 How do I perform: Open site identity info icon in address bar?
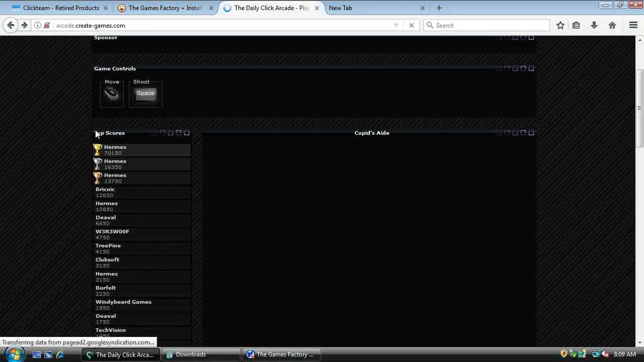(x=38, y=25)
